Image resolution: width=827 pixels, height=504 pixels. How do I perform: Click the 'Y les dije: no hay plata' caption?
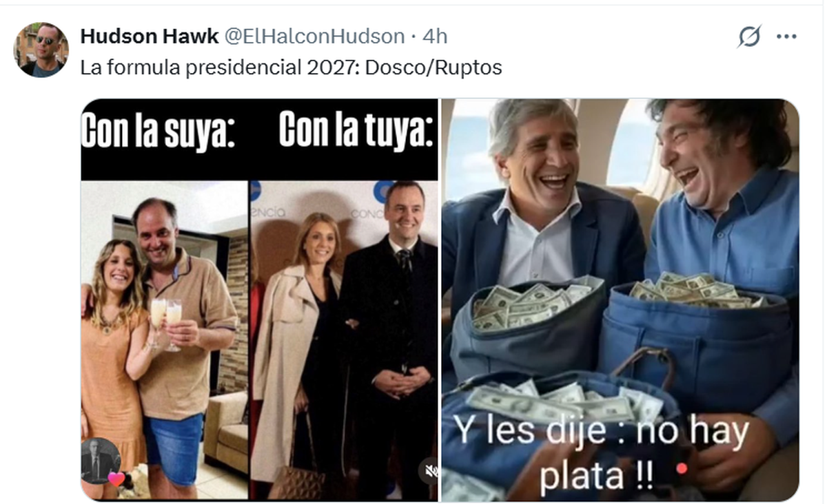pos(601,455)
